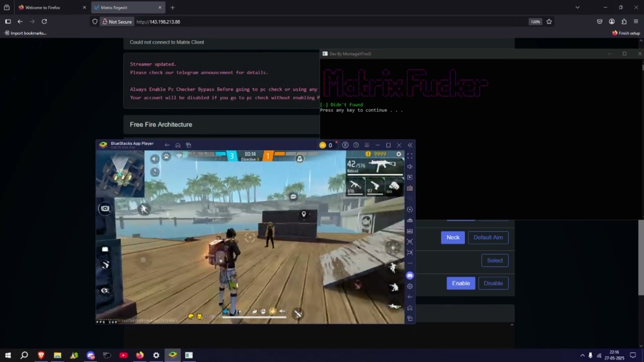Image resolution: width=644 pixels, height=362 pixels.
Task: Click Import bookmarks in bookmarks toolbar
Action: pyautogui.click(x=25, y=33)
